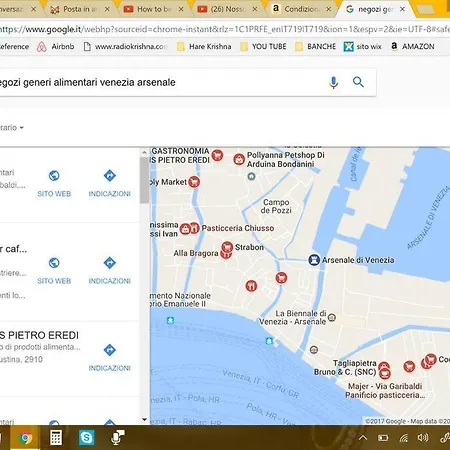450x450 pixels.
Task: Select the GASTRONOMIA S PIETRO EREDI cart pin
Action: (217, 155)
